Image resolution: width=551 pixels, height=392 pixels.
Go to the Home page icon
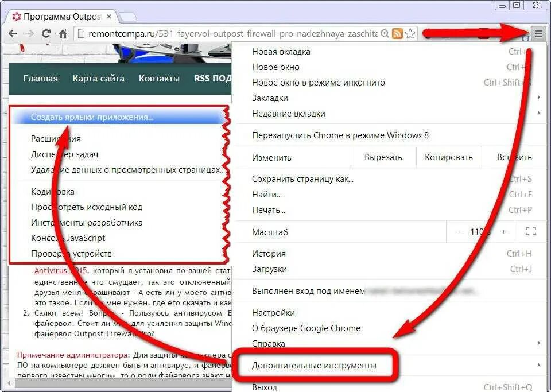point(63,34)
